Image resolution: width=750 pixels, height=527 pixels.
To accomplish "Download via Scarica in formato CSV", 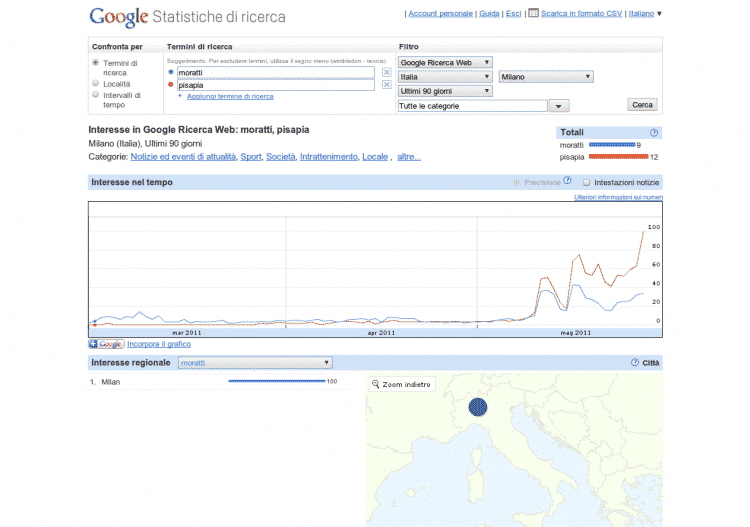I will pos(581,13).
